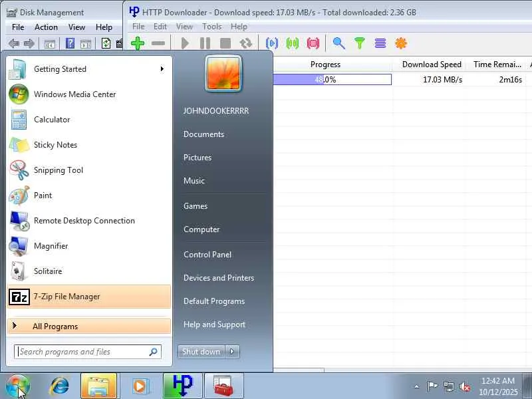Open File menu in Disk Management
Screen dimensions: 532x399
point(18,27)
